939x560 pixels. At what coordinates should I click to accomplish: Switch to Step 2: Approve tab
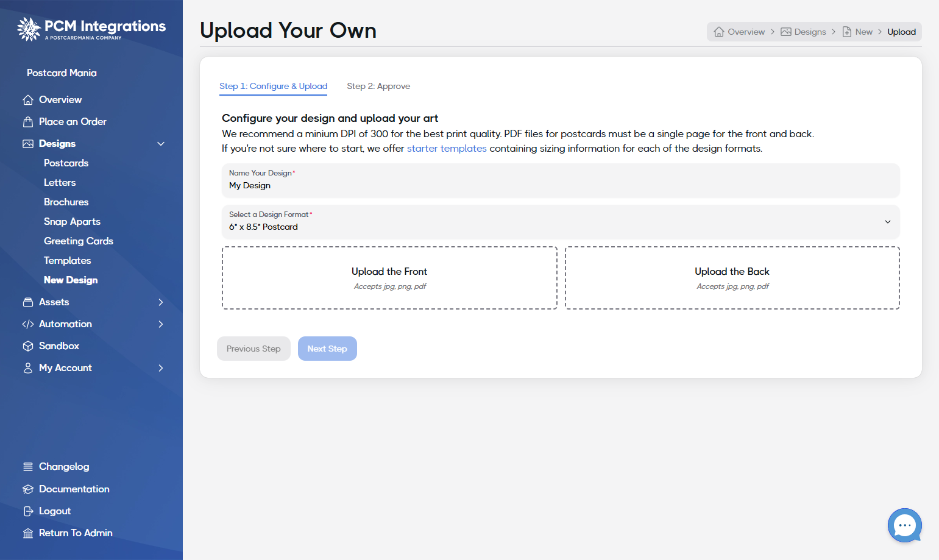(x=378, y=86)
